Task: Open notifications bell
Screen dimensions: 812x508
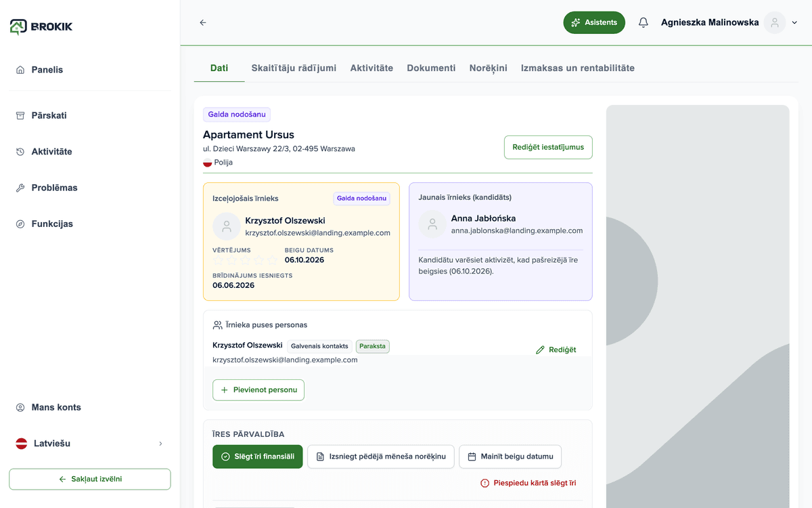Action: pyautogui.click(x=643, y=22)
